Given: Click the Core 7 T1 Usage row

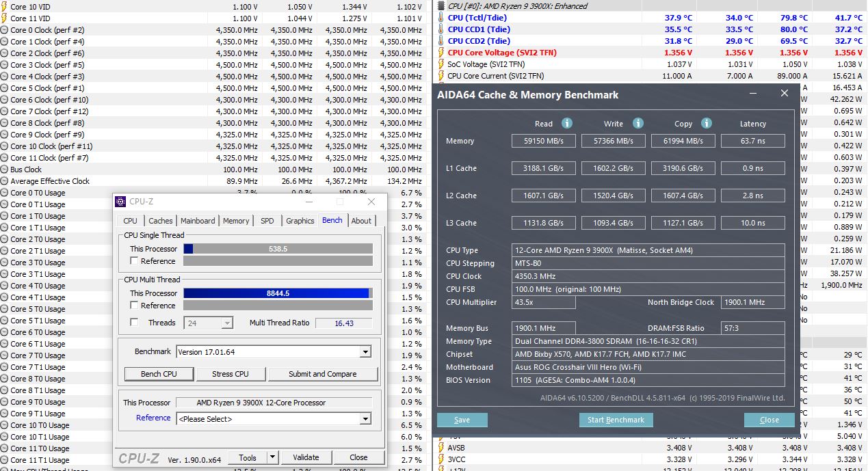Looking at the screenshot, I should pos(212,367).
